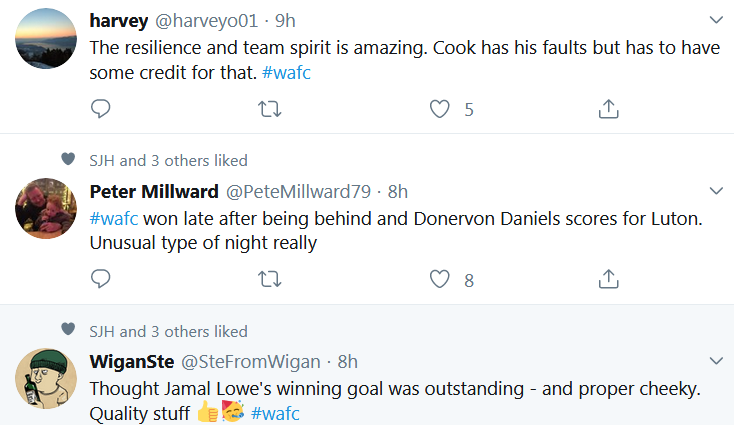Viewport: 734px width, 425px height.
Task: Reply to harvey's tweet
Action: coord(100,109)
